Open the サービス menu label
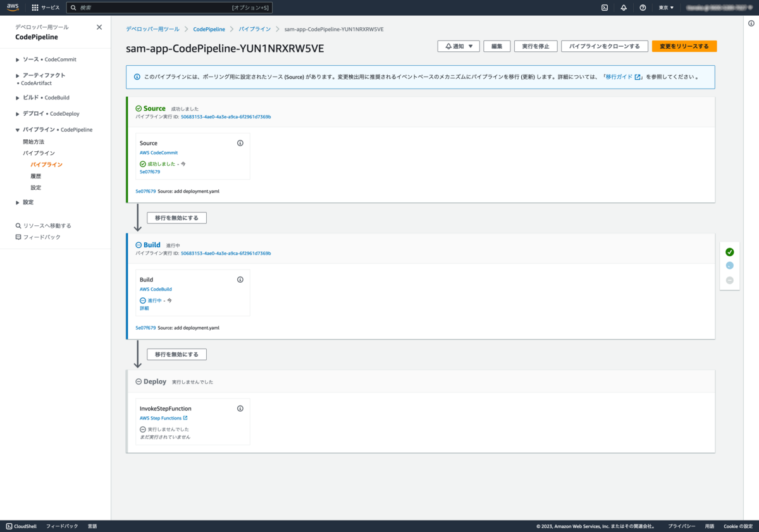 (x=51, y=8)
